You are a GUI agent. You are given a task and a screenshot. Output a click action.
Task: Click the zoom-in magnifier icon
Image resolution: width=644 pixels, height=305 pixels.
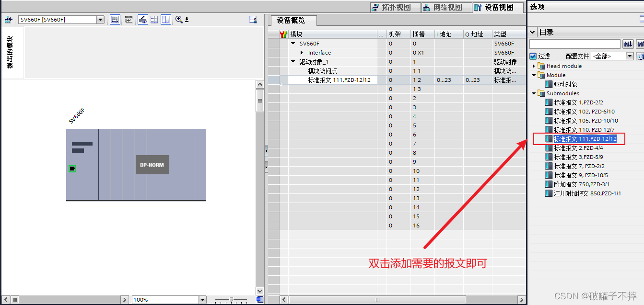(x=179, y=20)
